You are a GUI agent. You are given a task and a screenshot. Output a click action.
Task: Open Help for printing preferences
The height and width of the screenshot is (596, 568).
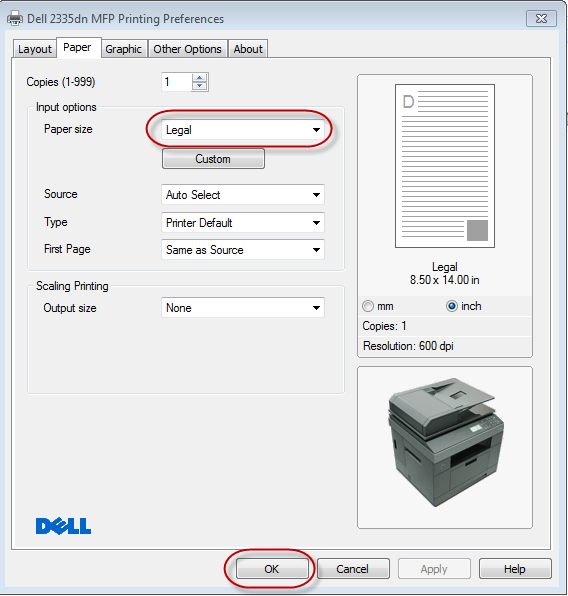515,569
